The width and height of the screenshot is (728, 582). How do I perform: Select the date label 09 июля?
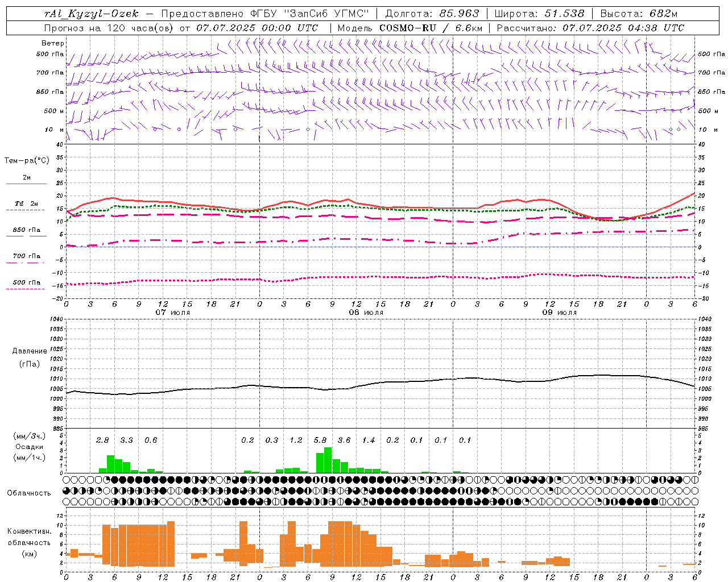click(559, 313)
